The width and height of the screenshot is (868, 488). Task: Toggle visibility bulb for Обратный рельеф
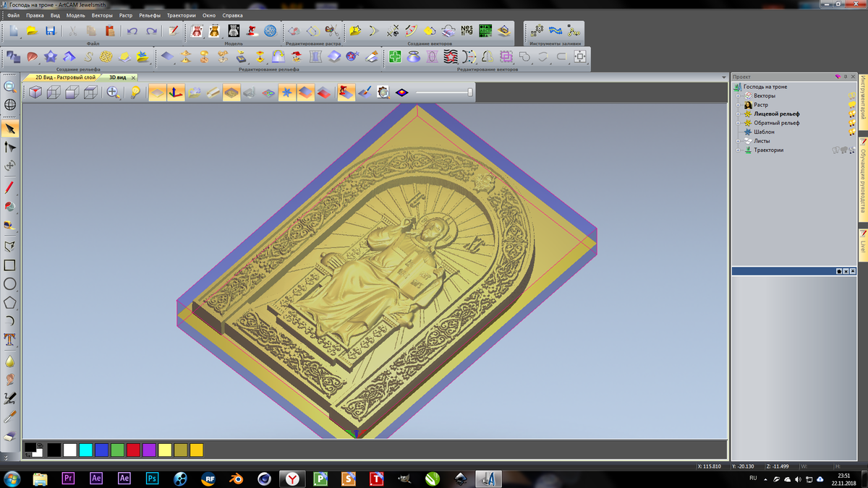coord(851,123)
